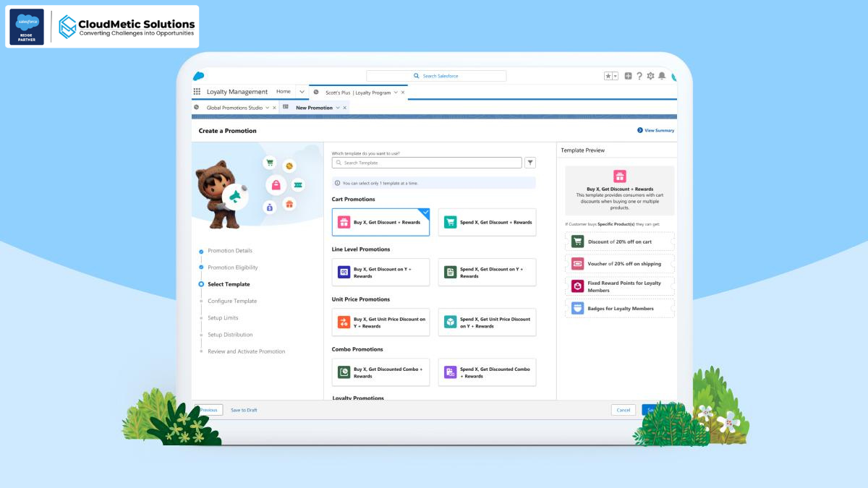
Task: Jump to the Configure Template step
Action: pos(232,301)
